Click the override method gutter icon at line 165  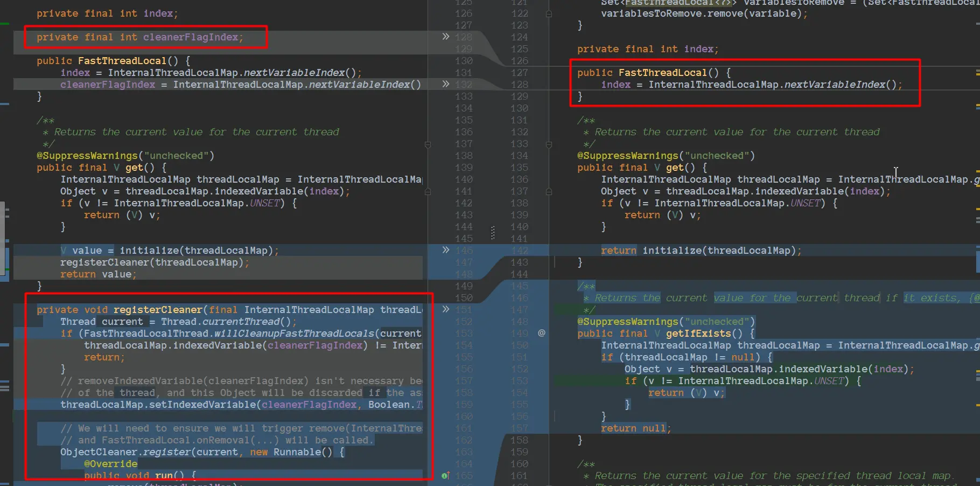[x=446, y=476]
